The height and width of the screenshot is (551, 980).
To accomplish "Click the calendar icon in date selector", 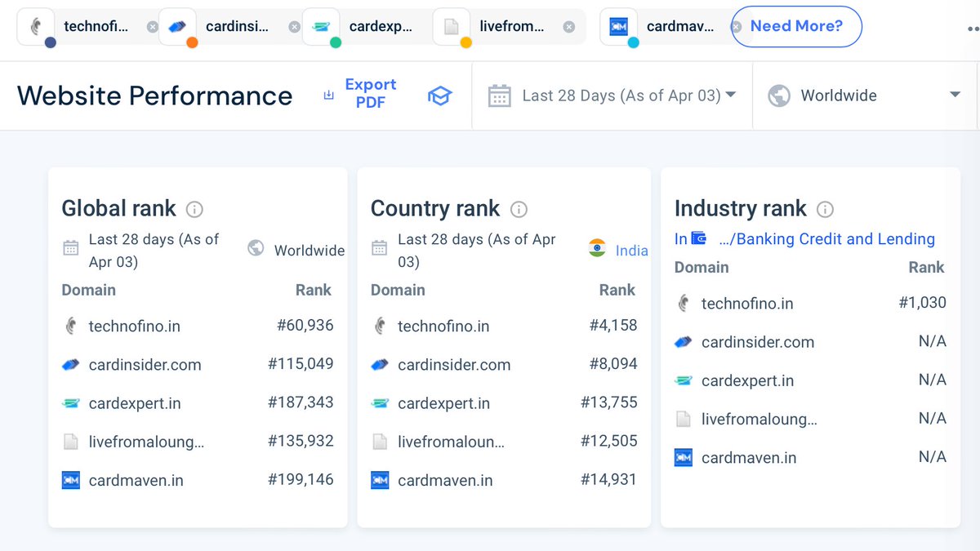I will (x=499, y=96).
